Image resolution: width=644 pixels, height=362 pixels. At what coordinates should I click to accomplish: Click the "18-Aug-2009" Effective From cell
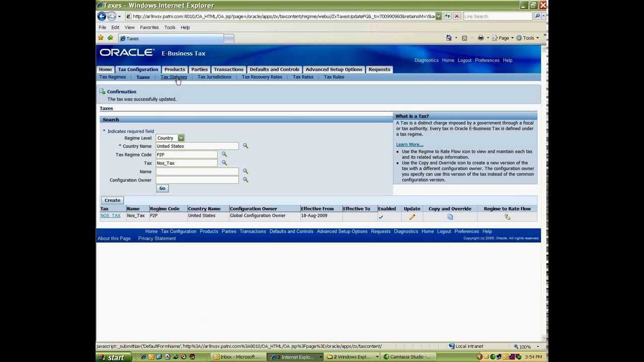point(314,216)
